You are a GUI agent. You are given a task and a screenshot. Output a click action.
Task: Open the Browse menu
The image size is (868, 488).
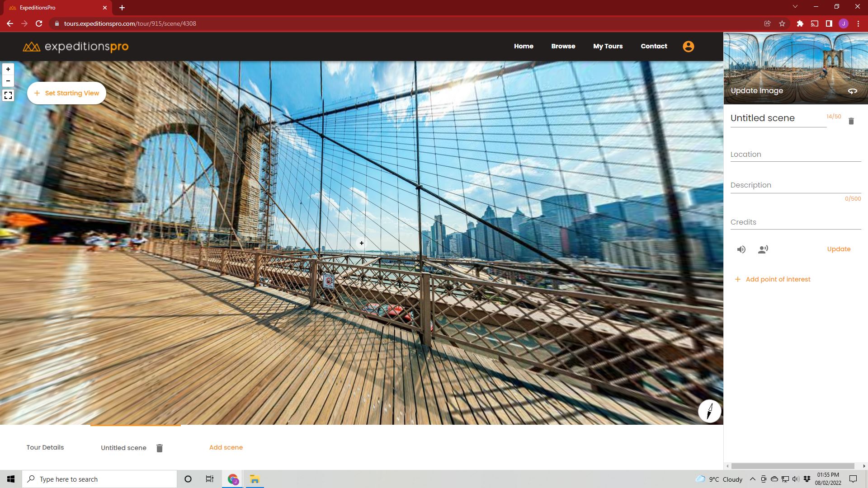coord(563,46)
